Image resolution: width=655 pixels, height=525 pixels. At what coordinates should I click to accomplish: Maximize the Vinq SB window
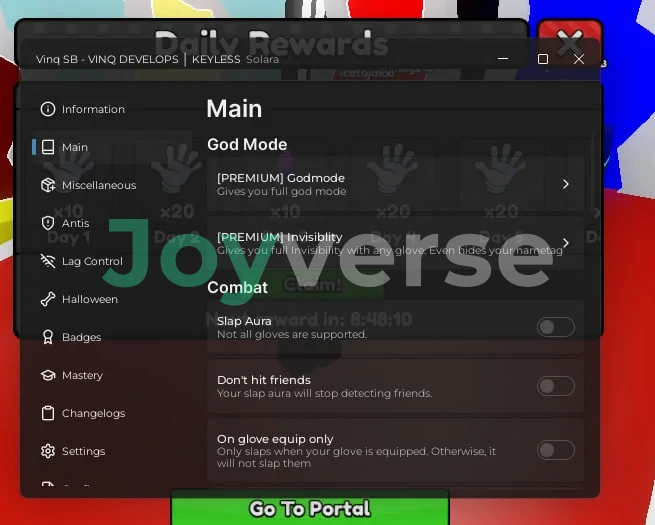543,59
